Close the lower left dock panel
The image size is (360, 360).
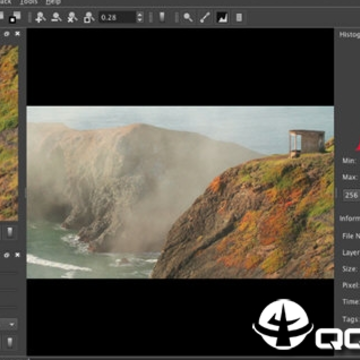click(18, 255)
